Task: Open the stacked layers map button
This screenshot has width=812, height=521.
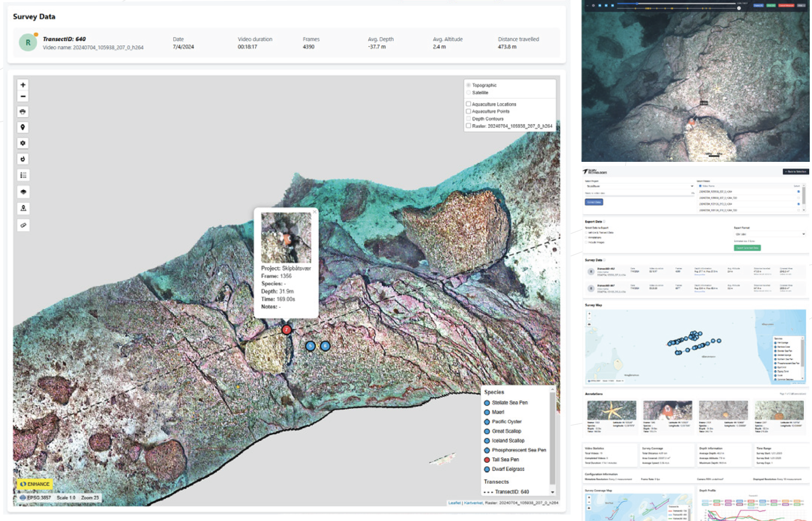Action: 23,192
